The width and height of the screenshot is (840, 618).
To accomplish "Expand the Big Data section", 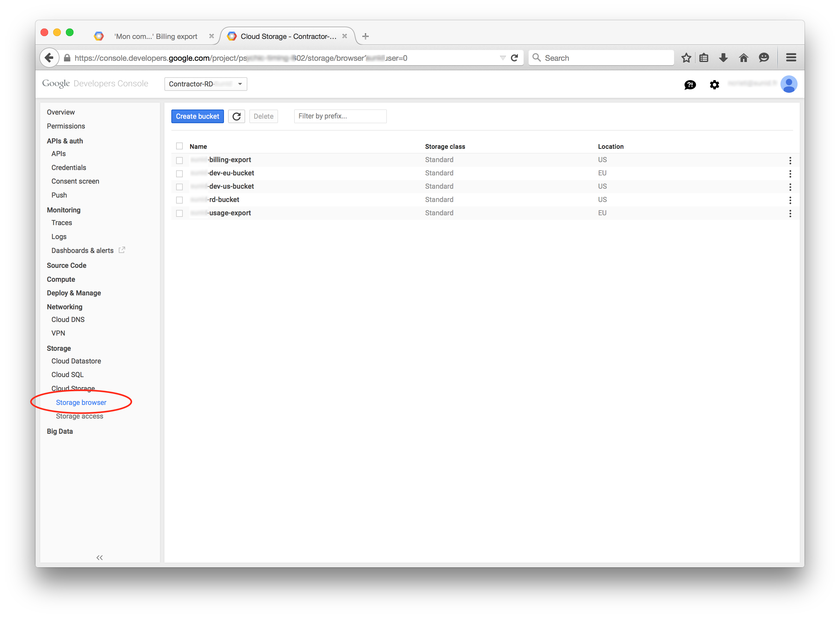I will pyautogui.click(x=60, y=431).
